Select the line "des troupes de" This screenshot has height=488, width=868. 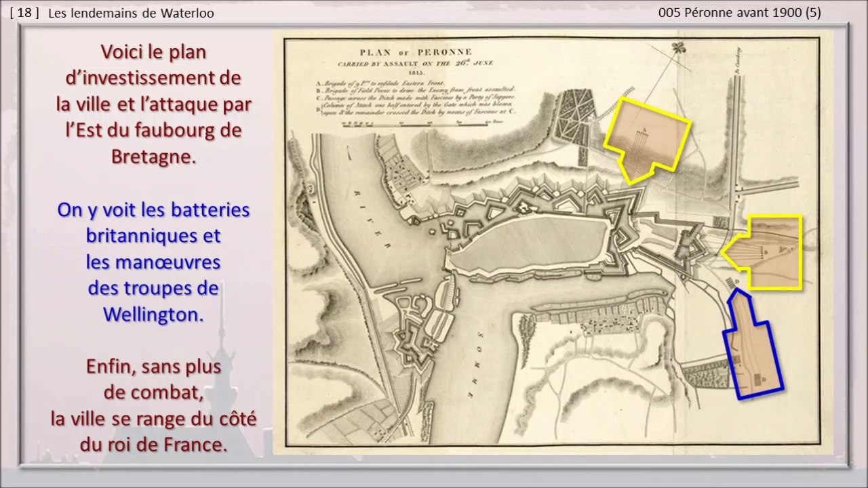click(x=153, y=287)
